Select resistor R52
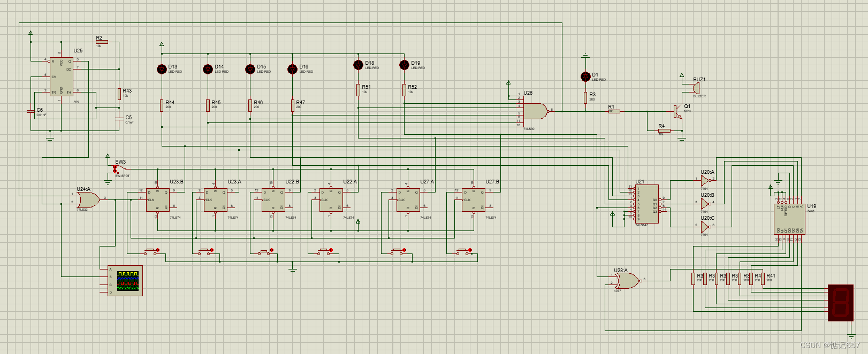868x354 pixels. (404, 90)
